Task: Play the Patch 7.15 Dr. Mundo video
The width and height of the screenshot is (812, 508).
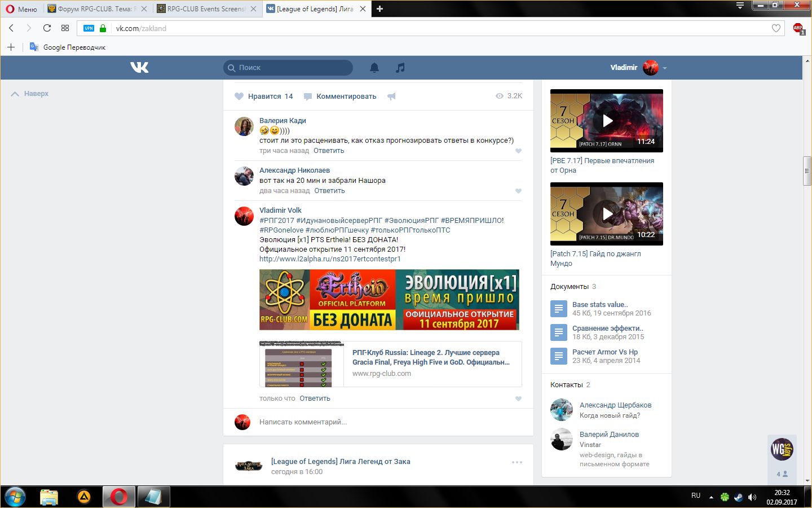Action: point(607,214)
